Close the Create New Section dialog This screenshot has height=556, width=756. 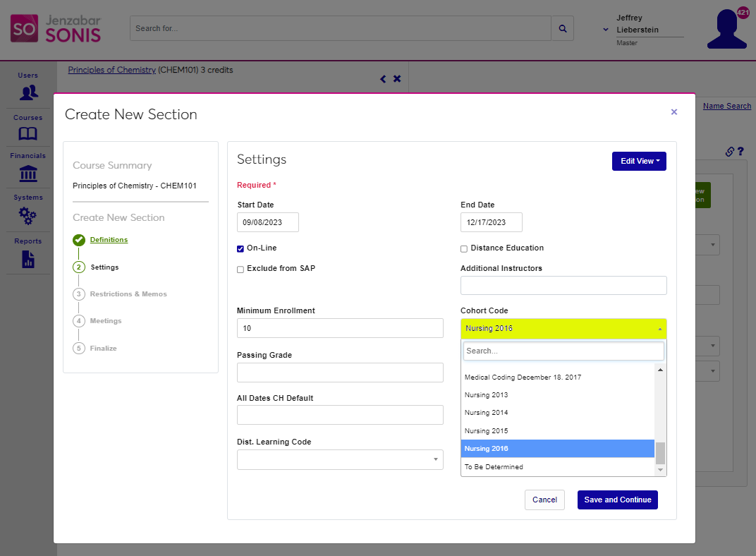pyautogui.click(x=673, y=112)
